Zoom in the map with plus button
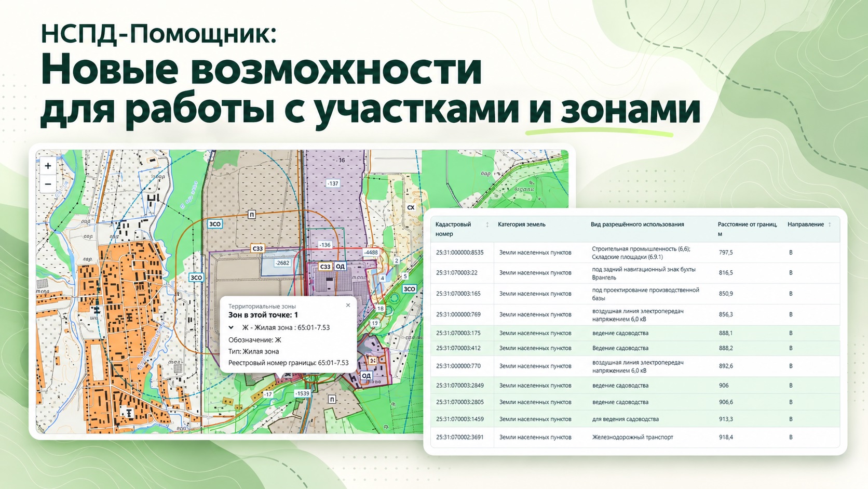 point(48,166)
